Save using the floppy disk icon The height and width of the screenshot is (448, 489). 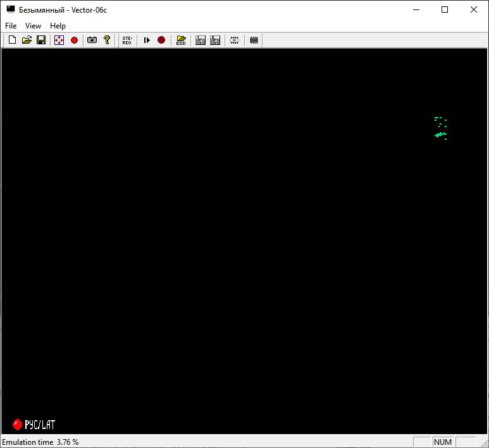tap(41, 40)
